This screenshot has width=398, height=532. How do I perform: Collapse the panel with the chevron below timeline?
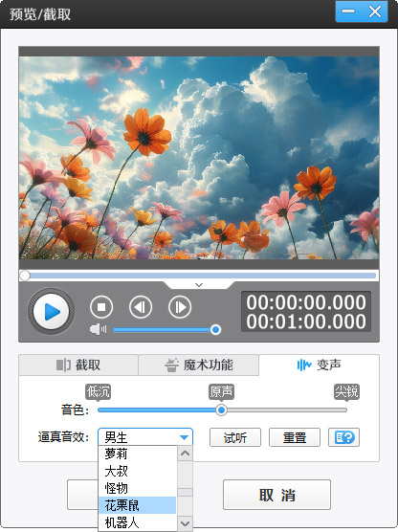point(199,285)
